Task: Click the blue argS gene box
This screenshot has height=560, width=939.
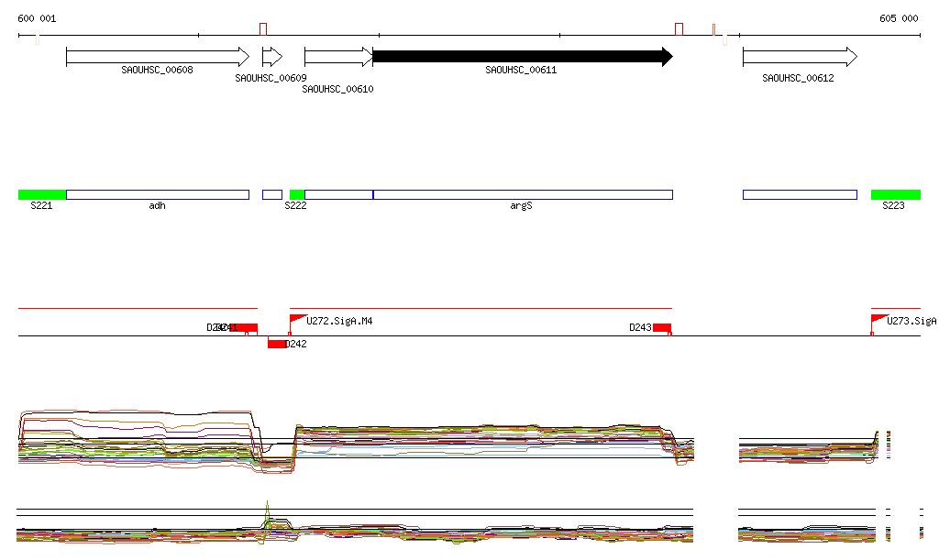Action: pyautogui.click(x=523, y=194)
